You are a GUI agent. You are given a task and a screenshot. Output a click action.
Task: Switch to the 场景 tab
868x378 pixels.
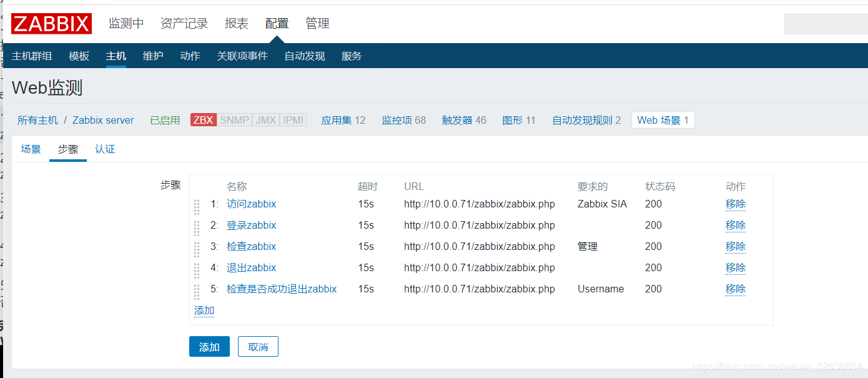[x=31, y=149]
